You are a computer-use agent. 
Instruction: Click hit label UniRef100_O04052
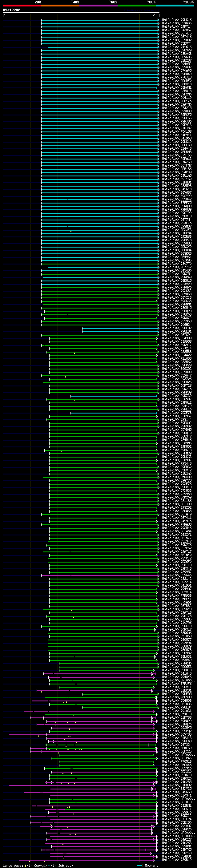pos(177,64)
